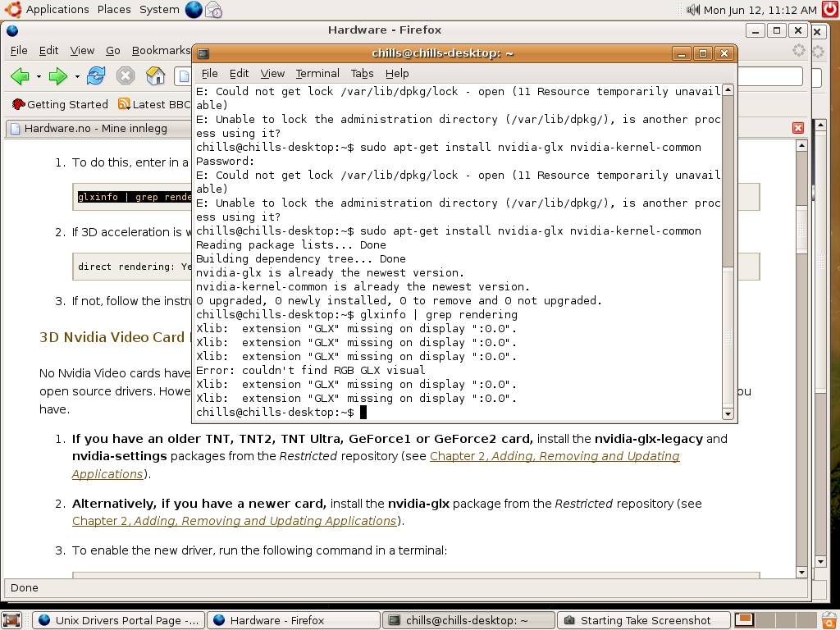The height and width of the screenshot is (630, 840).
Task: Switch to chills@chills-desktop terminal taskbar button
Action: [468, 620]
